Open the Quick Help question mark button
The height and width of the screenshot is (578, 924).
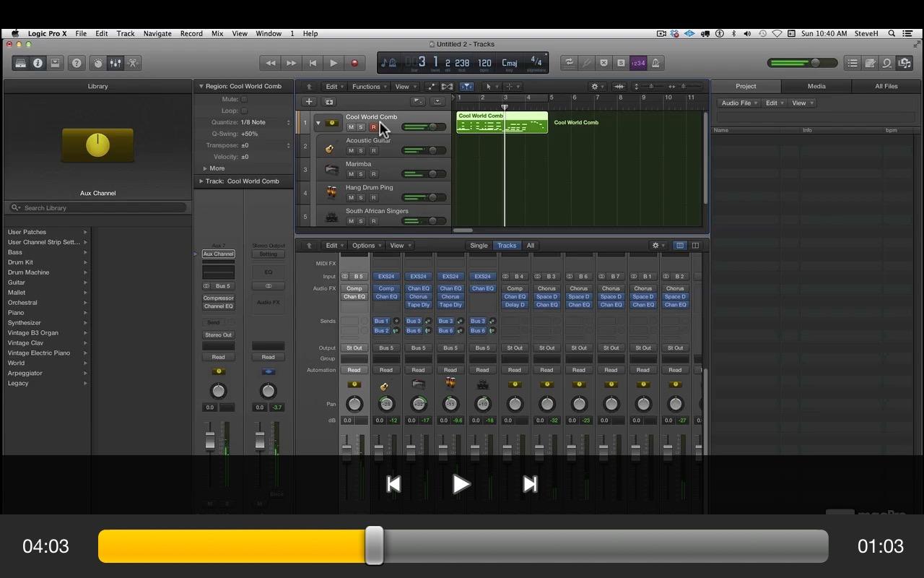[x=77, y=63]
